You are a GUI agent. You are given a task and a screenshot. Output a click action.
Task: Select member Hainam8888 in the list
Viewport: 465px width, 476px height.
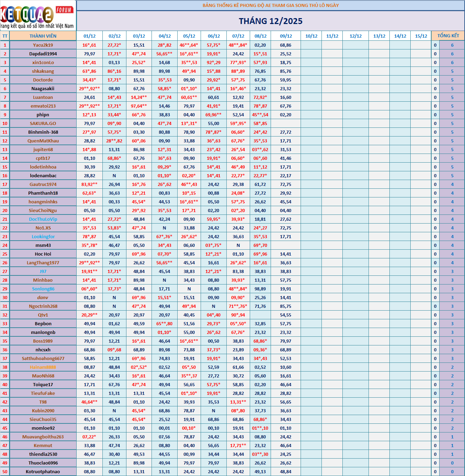pos(43,367)
